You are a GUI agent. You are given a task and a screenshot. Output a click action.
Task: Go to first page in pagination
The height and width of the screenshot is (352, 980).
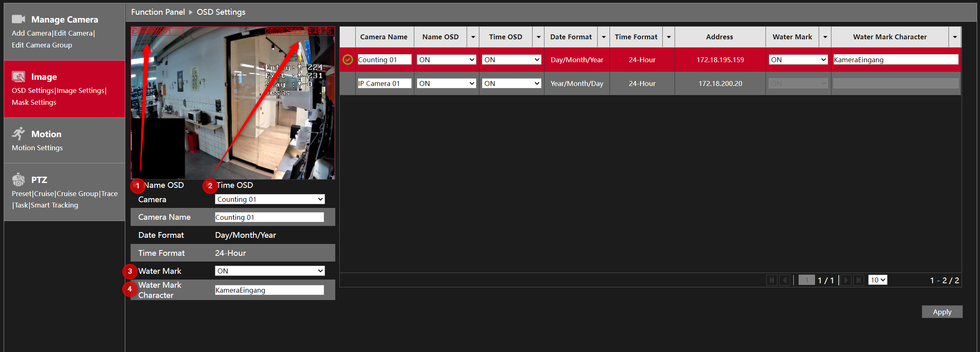click(x=772, y=280)
